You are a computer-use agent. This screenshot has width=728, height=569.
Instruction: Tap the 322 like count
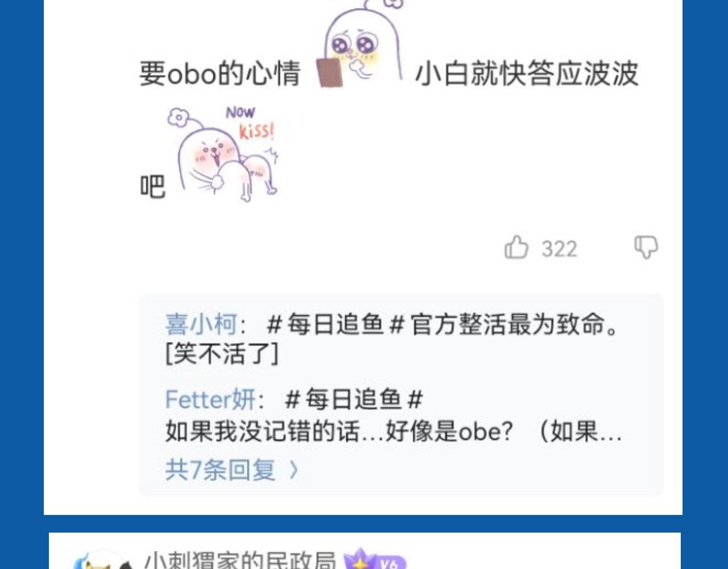click(559, 249)
